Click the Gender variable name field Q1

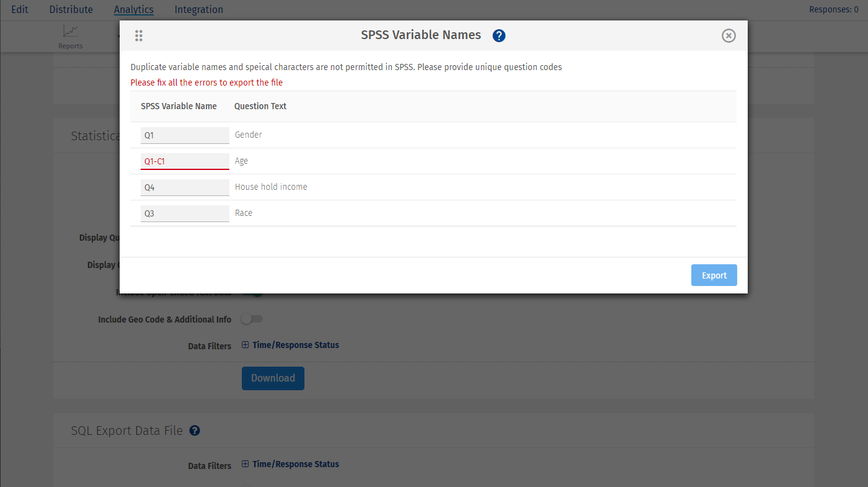click(185, 135)
